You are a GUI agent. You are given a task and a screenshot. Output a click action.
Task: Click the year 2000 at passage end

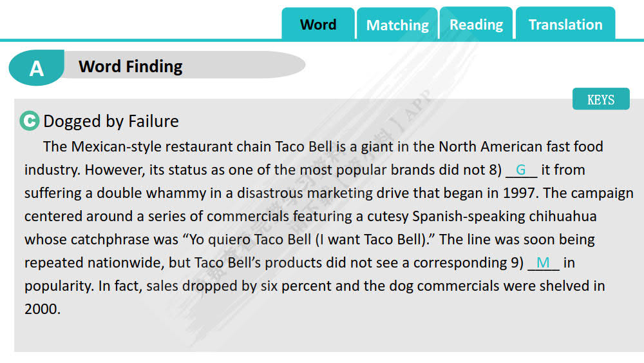43,309
